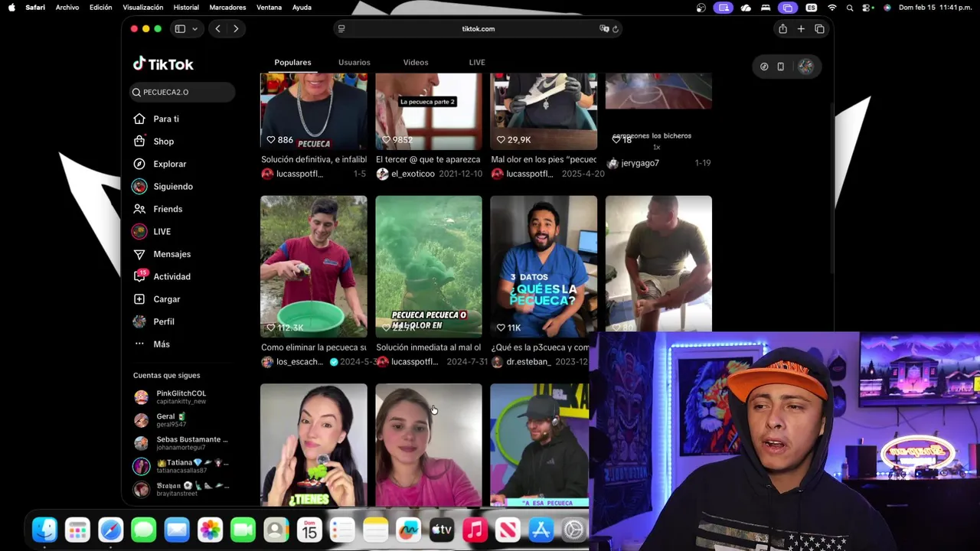Reload the tiktok.com page
This screenshot has height=551, width=980.
click(616, 29)
